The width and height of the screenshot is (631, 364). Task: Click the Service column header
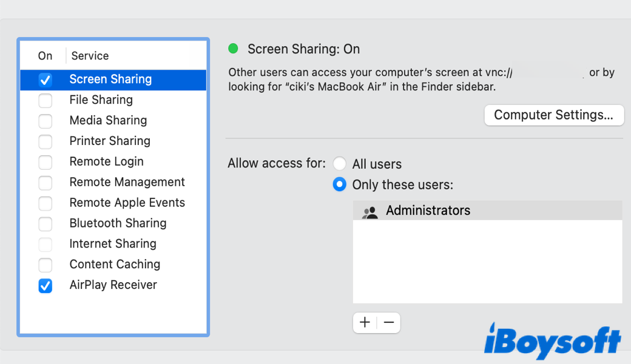[90, 56]
